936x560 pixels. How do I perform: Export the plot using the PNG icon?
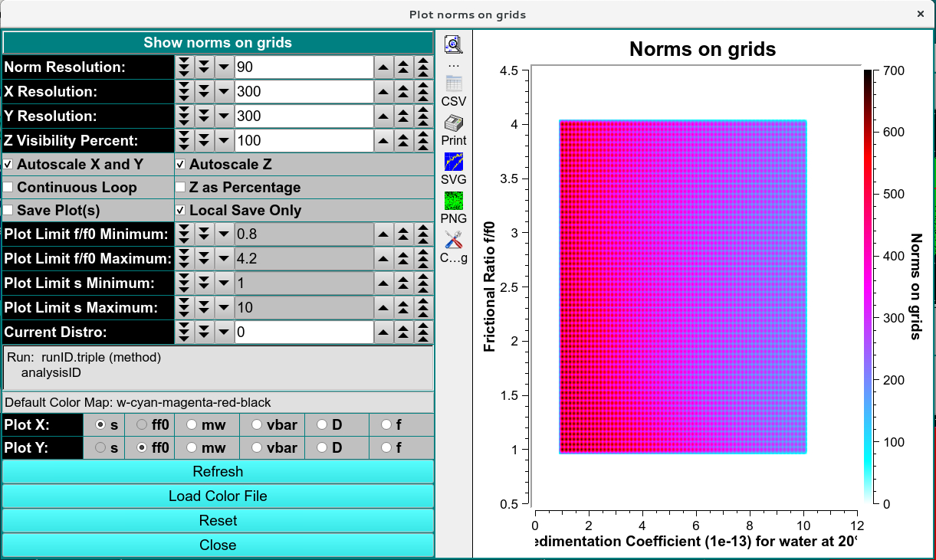(x=452, y=205)
